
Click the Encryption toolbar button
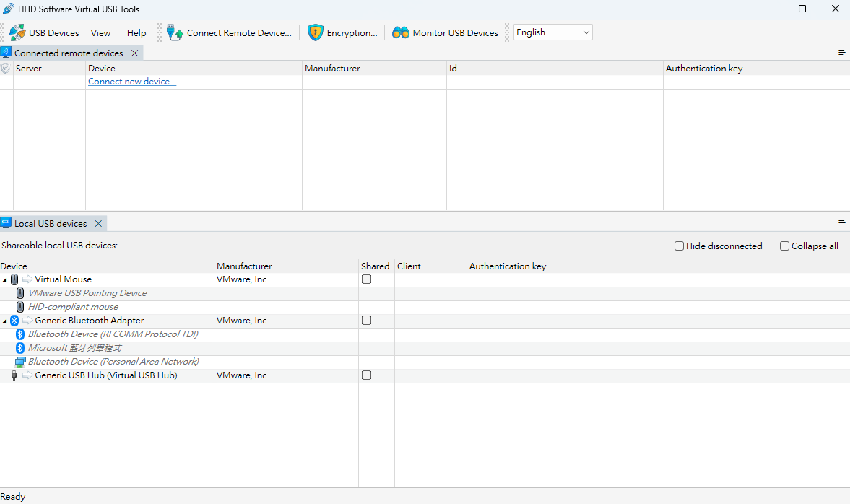[x=342, y=32]
